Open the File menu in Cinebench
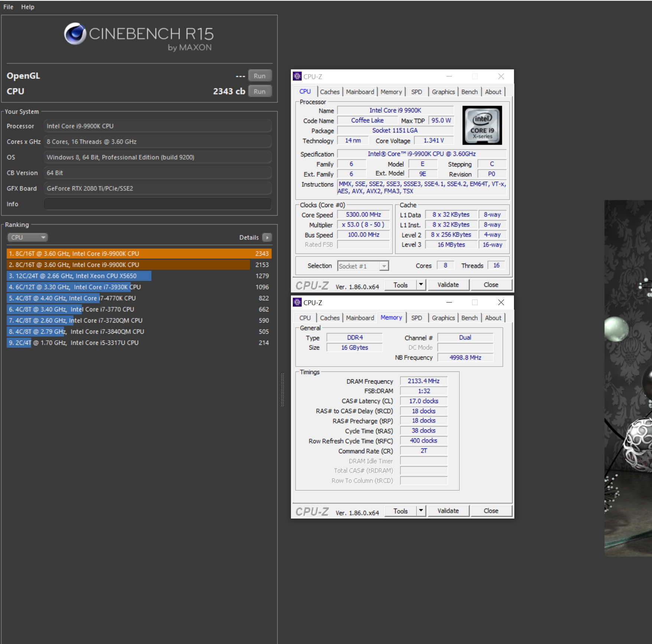The height and width of the screenshot is (644, 652). [x=8, y=7]
